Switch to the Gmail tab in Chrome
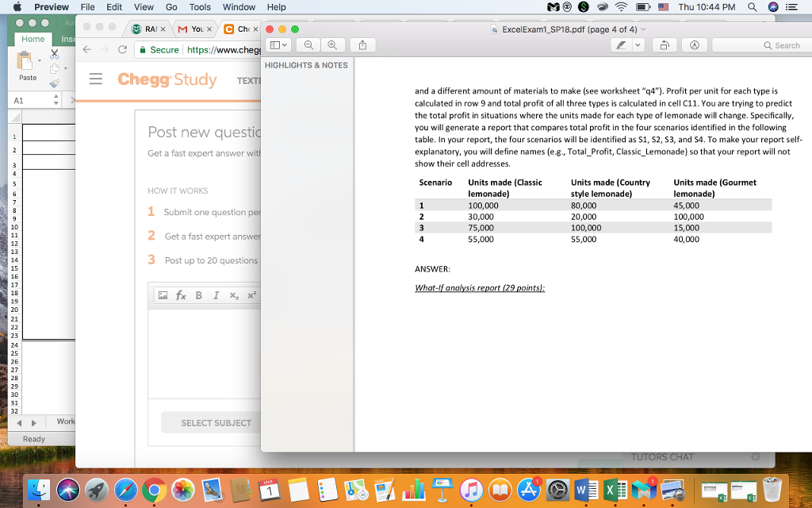 [193, 29]
